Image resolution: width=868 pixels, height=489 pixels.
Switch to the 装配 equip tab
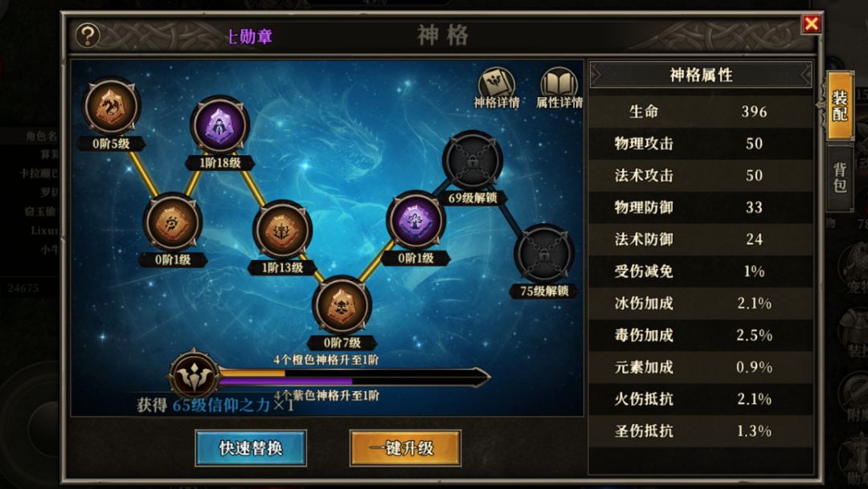[840, 106]
